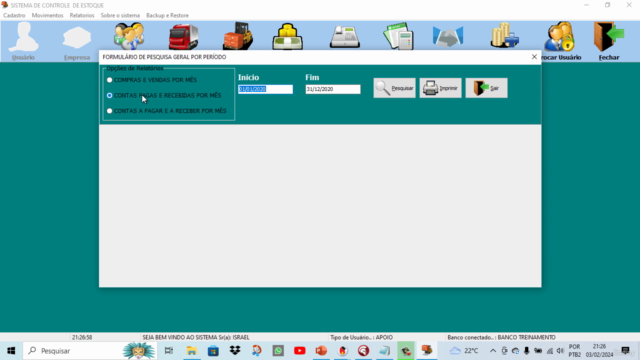Open the Backup e Restore menu
This screenshot has width=640, height=360.
tap(167, 16)
